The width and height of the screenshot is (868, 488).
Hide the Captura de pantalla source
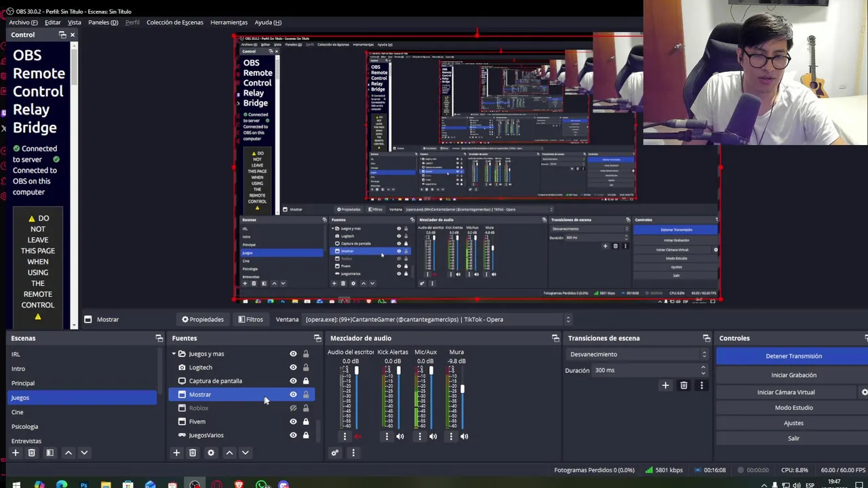[x=293, y=381]
